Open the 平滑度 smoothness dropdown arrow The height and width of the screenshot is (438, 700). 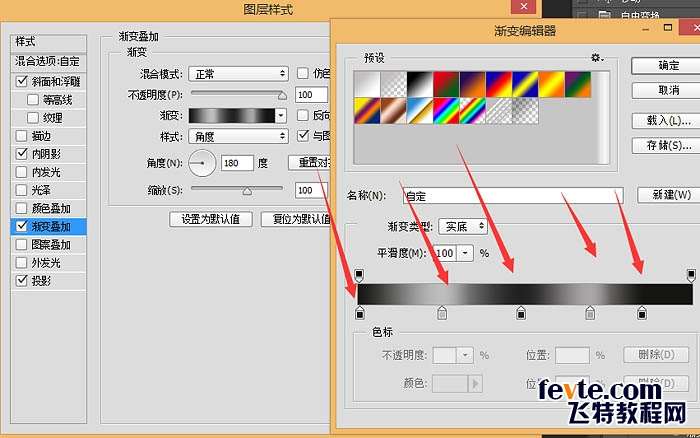[x=465, y=253]
